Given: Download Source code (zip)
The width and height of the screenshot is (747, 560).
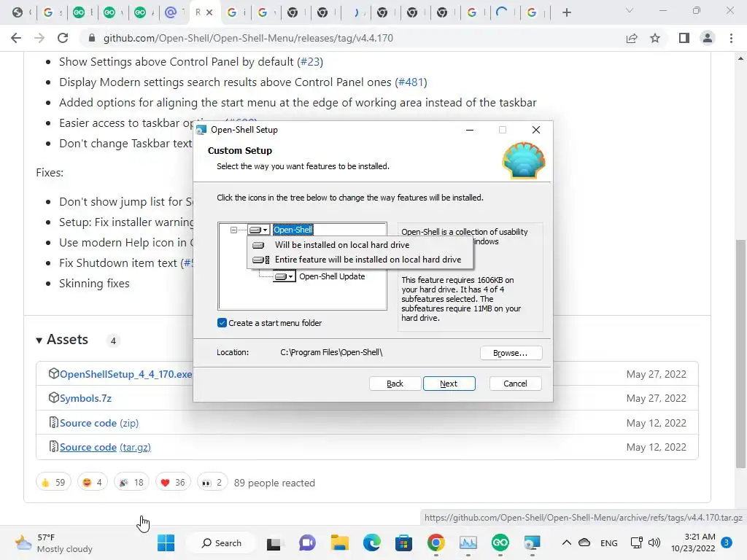Looking at the screenshot, I should coord(99,424).
